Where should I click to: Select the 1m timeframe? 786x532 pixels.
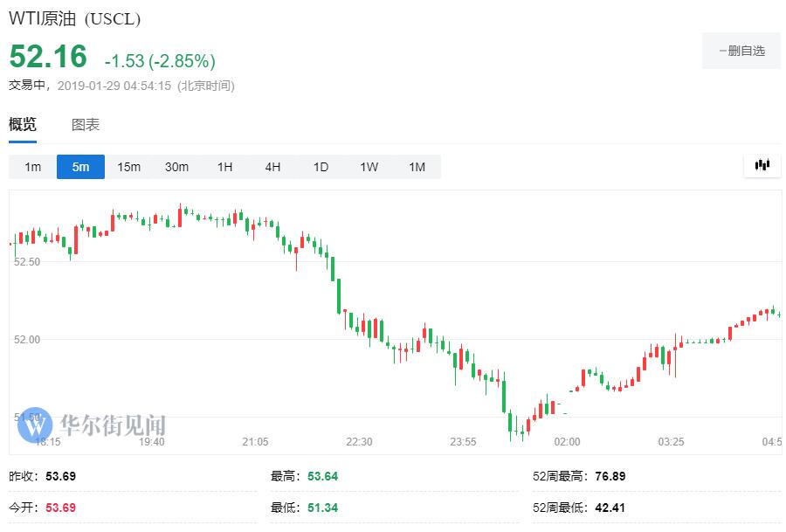pos(32,167)
